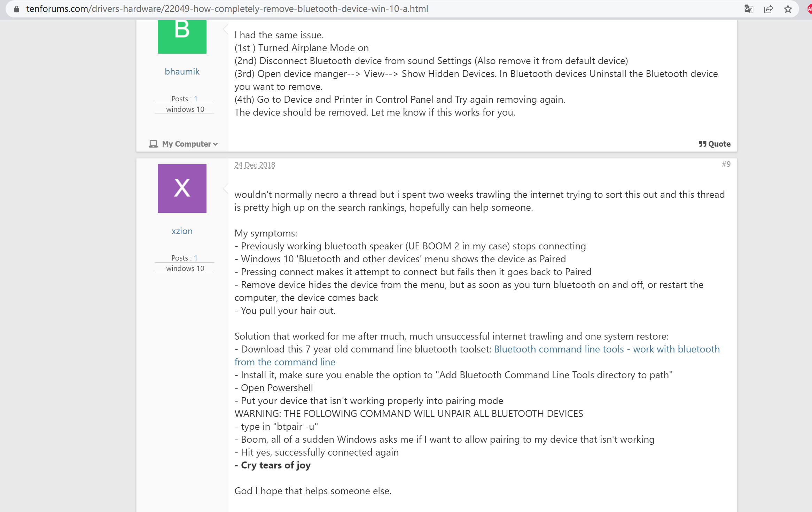Image resolution: width=812 pixels, height=512 pixels.
Task: Open the Google Translate page icon
Action: coord(749,9)
